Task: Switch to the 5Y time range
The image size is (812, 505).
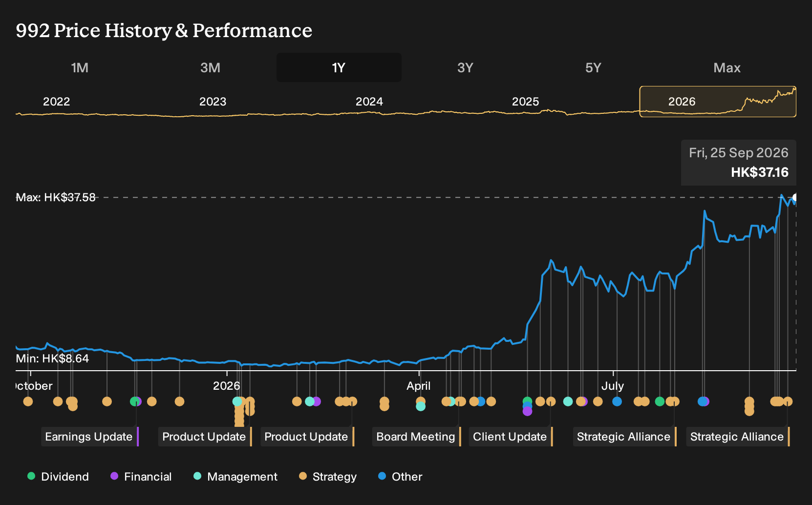Action: coord(593,67)
